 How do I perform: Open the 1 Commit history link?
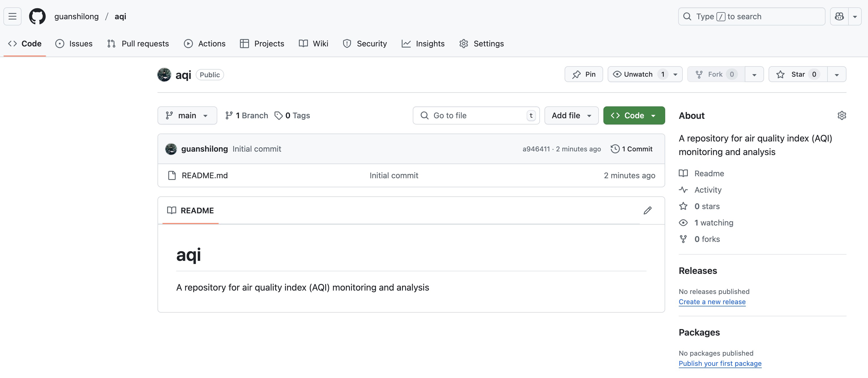click(631, 149)
